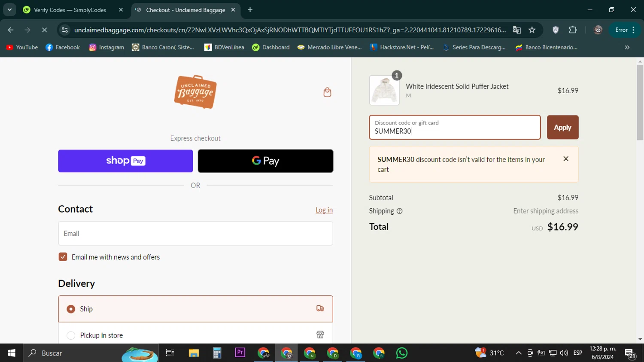Viewport: 644px width, 362px height.
Task: Click the browser address bar URL
Action: (290, 30)
